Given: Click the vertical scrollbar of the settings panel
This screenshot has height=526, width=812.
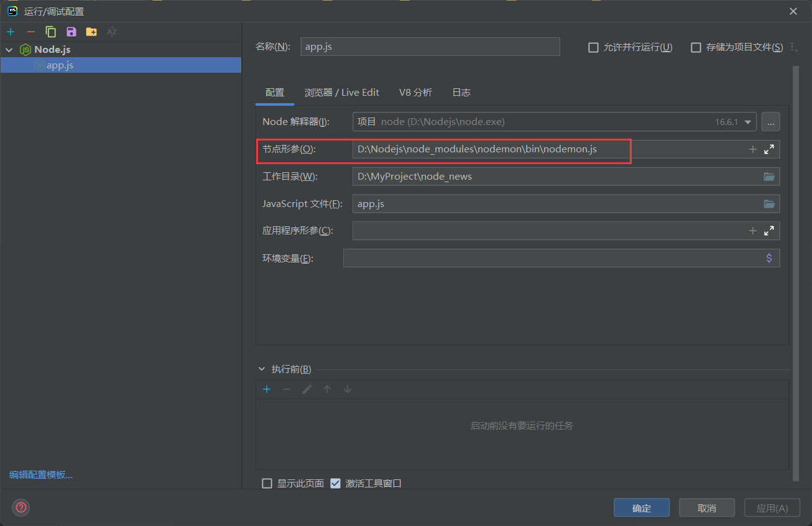Looking at the screenshot, I should click(795, 274).
